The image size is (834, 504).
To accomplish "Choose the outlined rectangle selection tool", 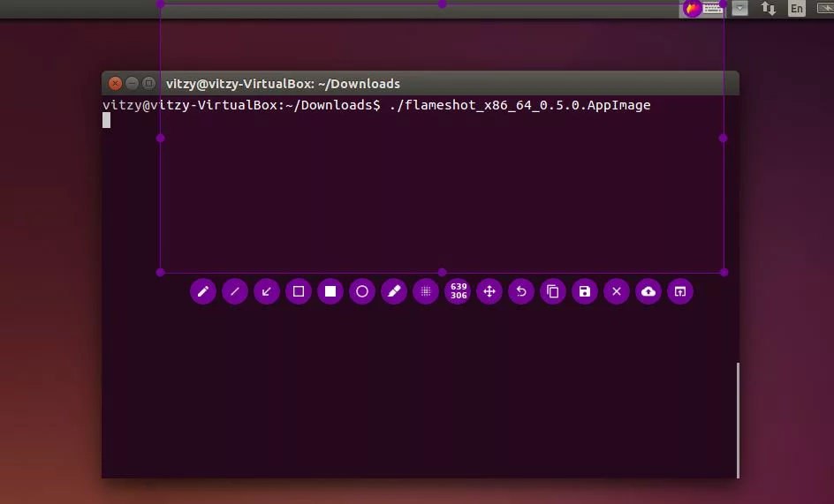I will click(x=299, y=291).
